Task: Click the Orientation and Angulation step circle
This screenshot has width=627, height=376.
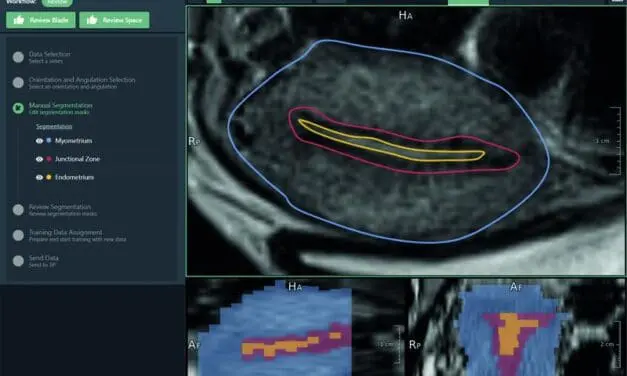Action: 18,83
